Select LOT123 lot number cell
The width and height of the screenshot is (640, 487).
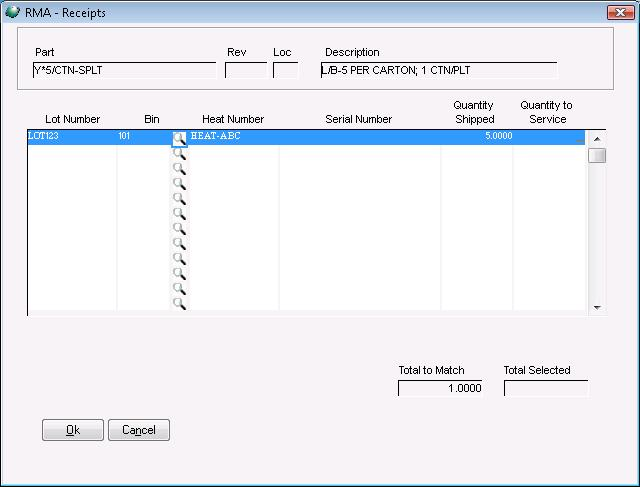(72, 136)
